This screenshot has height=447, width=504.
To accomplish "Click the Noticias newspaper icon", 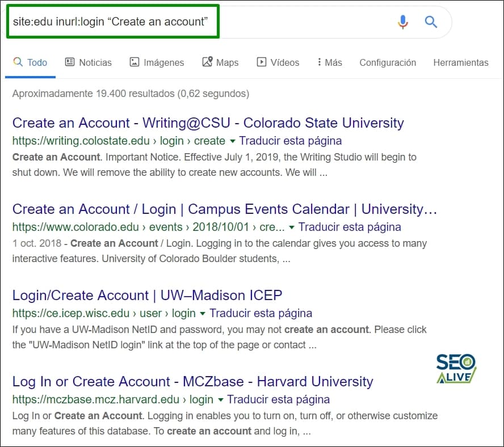I will pyautogui.click(x=70, y=62).
